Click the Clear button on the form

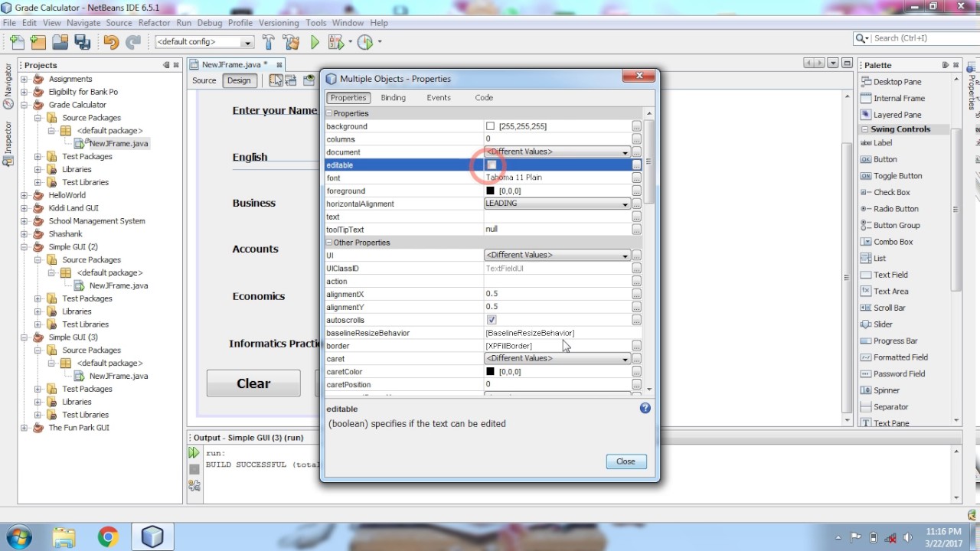253,383
